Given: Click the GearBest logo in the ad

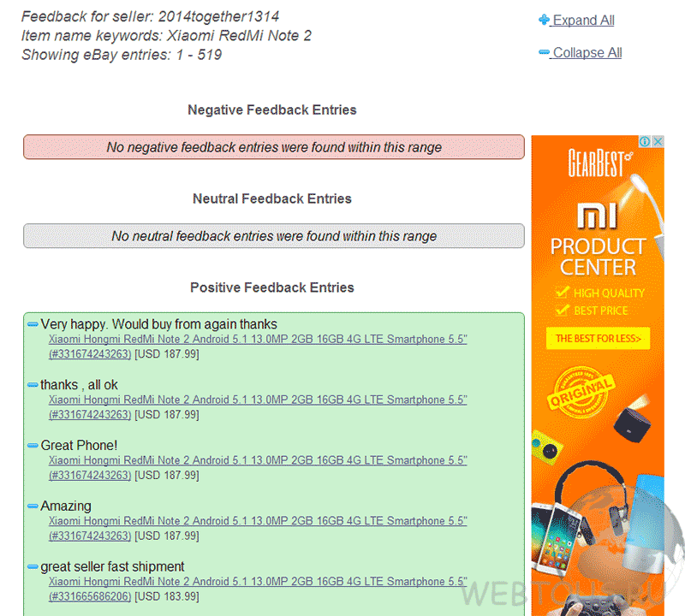Looking at the screenshot, I should (600, 163).
